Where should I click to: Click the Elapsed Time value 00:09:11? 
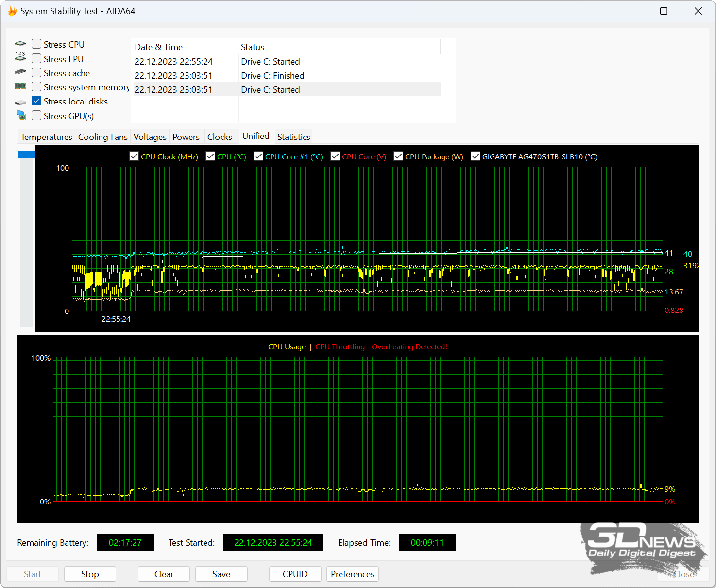427,542
